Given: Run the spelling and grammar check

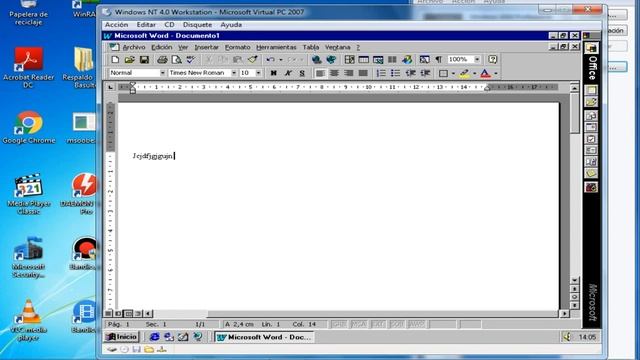Looking at the screenshot, I should point(191,60).
